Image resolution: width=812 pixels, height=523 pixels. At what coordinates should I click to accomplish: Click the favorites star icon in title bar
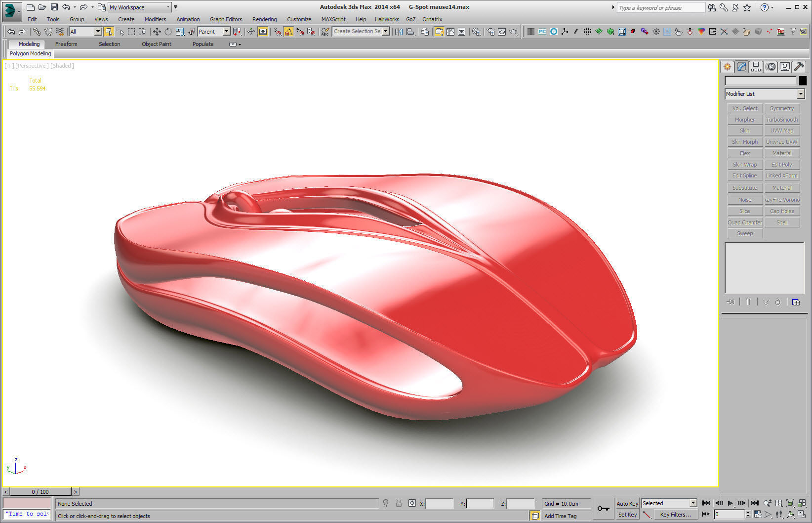click(747, 7)
